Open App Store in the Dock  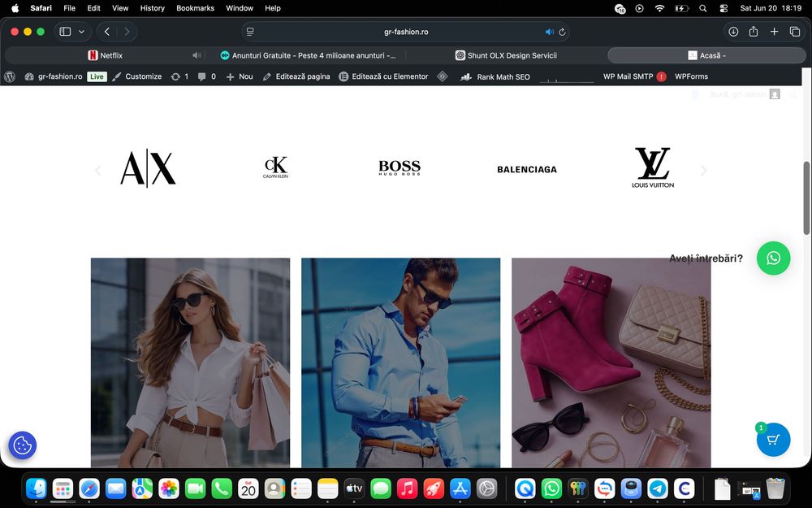(x=460, y=488)
